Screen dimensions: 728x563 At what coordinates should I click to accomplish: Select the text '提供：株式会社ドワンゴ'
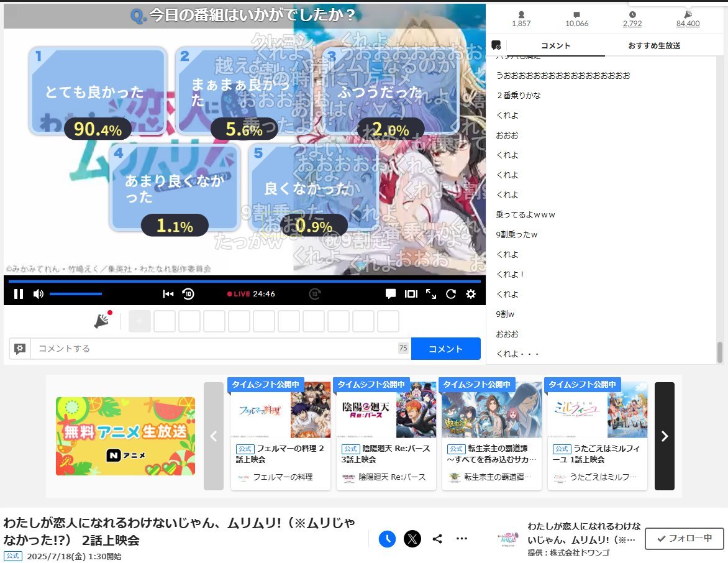[x=568, y=553]
